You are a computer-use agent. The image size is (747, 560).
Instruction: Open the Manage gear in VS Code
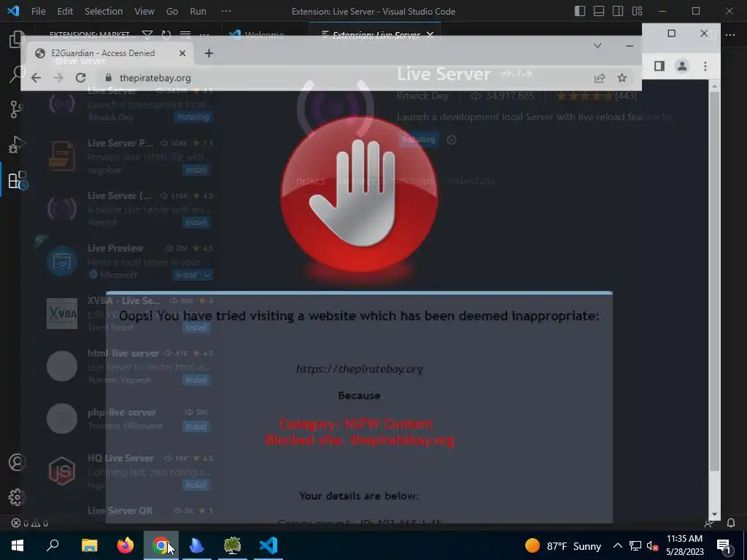[x=17, y=497]
